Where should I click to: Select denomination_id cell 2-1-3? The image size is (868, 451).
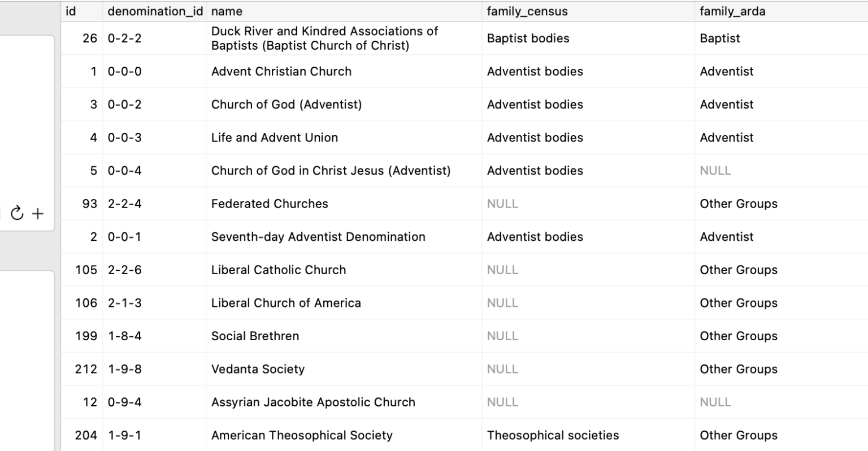pos(124,303)
